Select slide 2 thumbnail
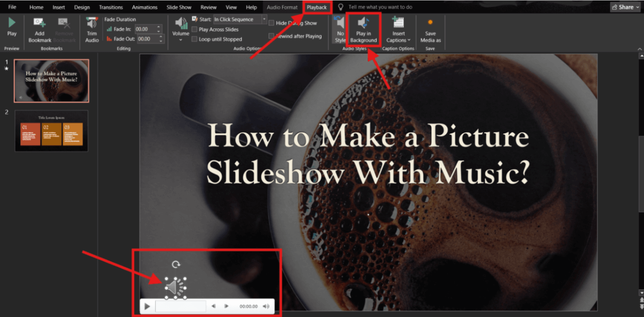 click(51, 130)
